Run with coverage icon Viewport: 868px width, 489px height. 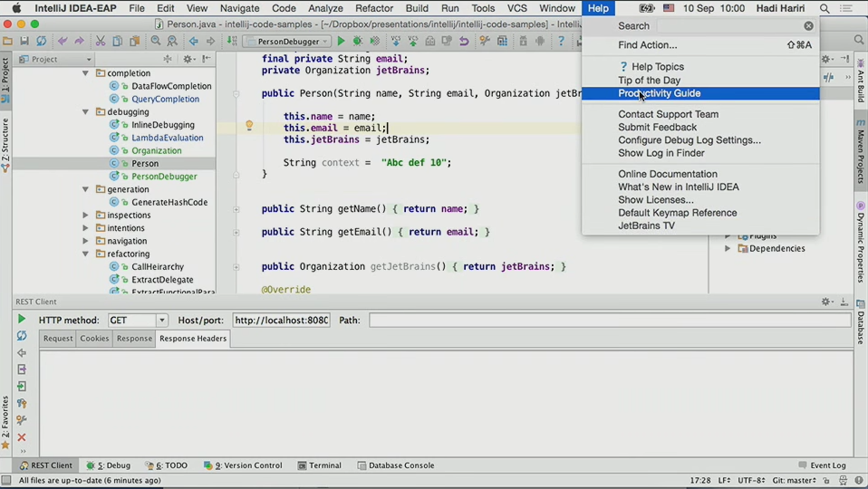pyautogui.click(x=375, y=41)
